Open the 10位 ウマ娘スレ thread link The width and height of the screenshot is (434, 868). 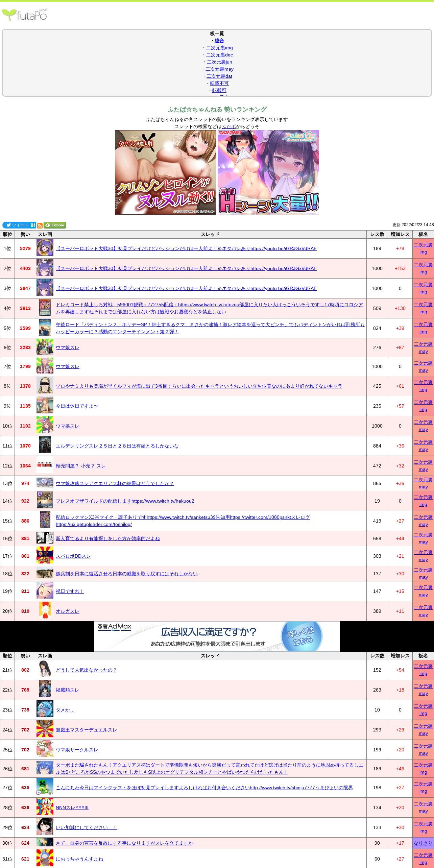coord(68,426)
